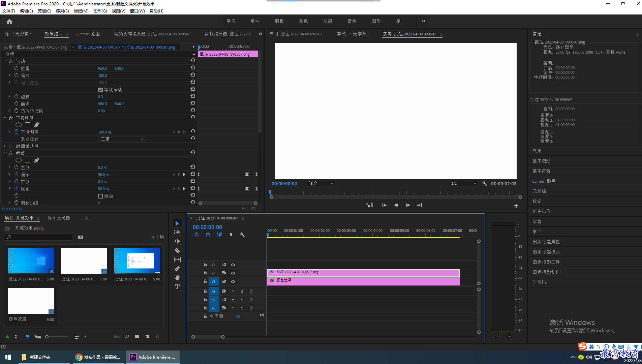The height and width of the screenshot is (364, 642).
Task: Select the Pen tool in the tools panel
Action: point(177,269)
